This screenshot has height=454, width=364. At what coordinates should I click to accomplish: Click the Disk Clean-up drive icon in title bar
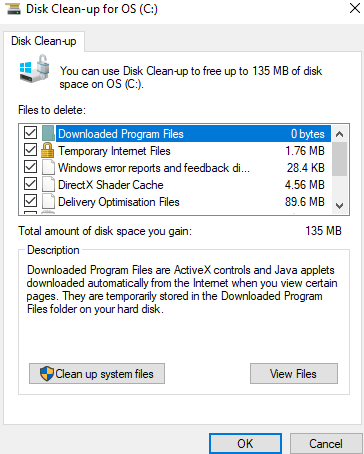click(x=13, y=8)
